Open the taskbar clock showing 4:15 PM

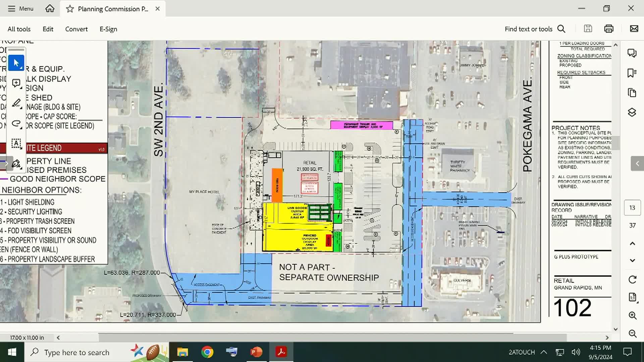600,352
